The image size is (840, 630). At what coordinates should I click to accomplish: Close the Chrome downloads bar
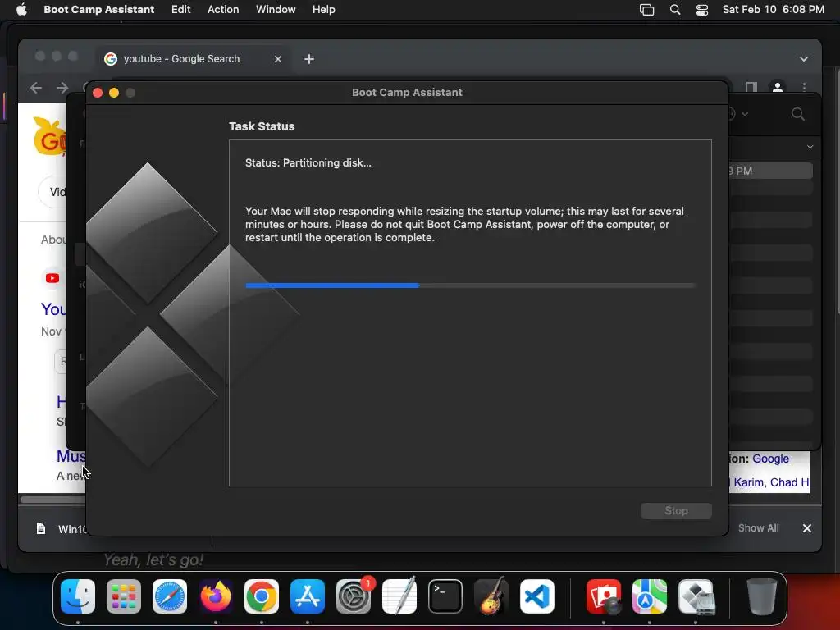point(807,528)
